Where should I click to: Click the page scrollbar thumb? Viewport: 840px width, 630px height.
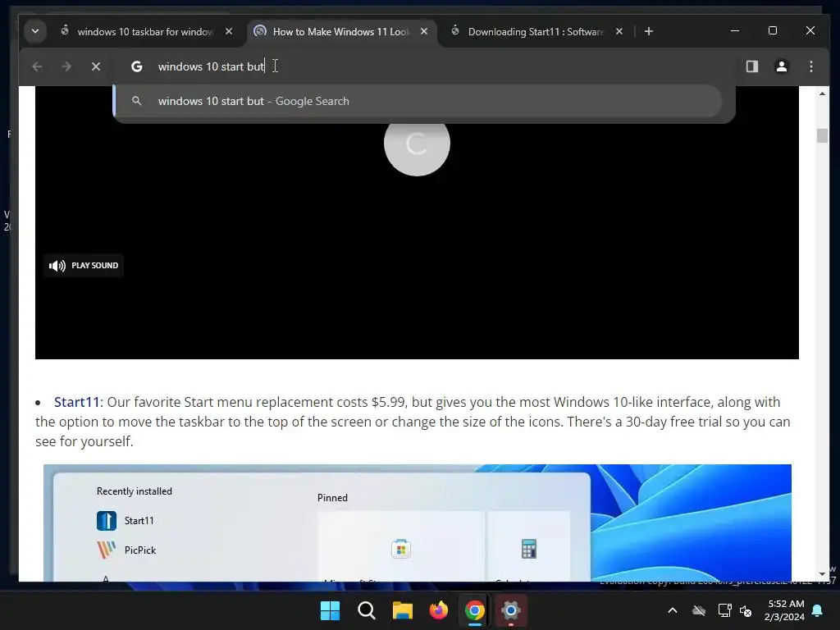coord(822,135)
